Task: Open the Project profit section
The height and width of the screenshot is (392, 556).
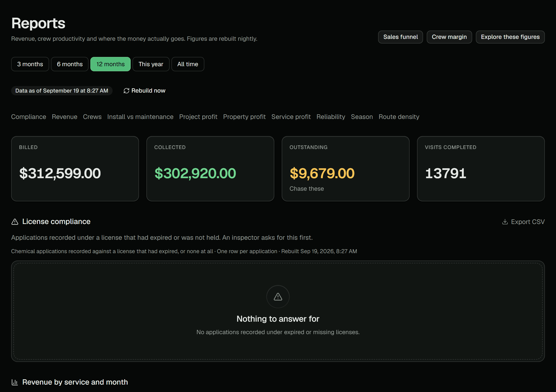Action: coord(198,117)
